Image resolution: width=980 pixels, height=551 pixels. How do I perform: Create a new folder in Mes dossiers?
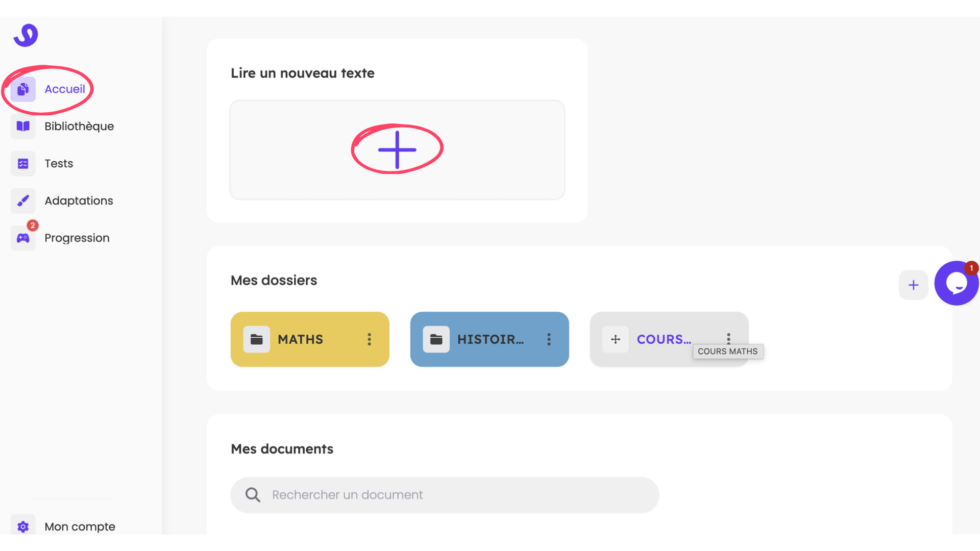(913, 285)
